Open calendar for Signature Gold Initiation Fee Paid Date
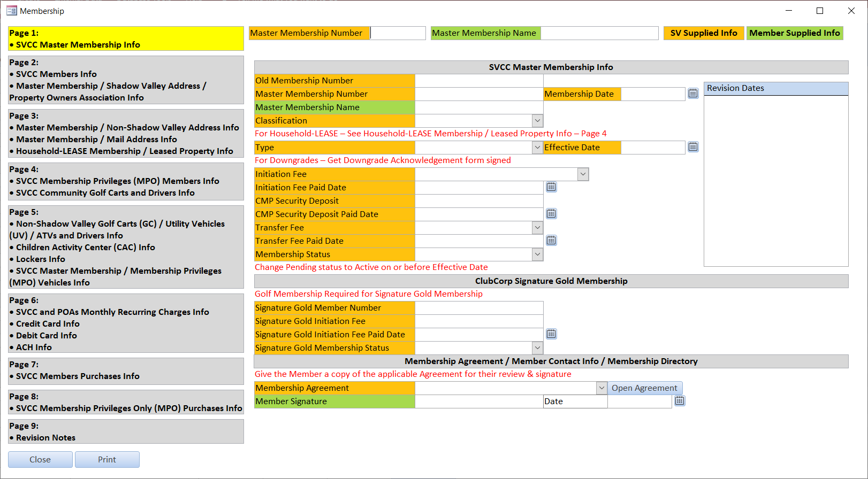868x479 pixels. (x=551, y=334)
